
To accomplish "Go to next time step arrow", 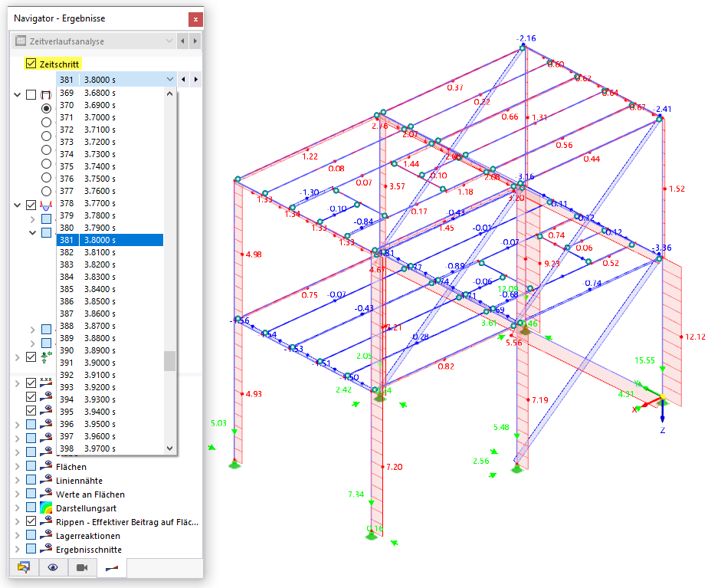I will pyautogui.click(x=195, y=80).
